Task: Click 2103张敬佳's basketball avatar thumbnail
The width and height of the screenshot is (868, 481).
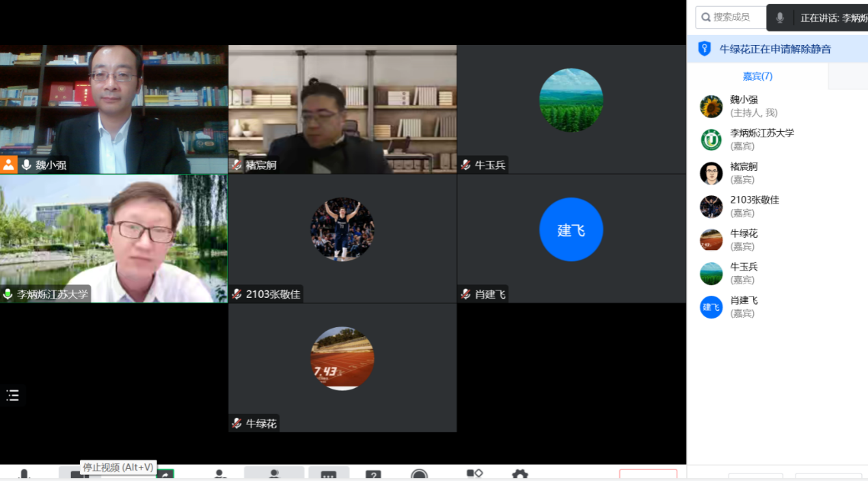Action: click(342, 230)
